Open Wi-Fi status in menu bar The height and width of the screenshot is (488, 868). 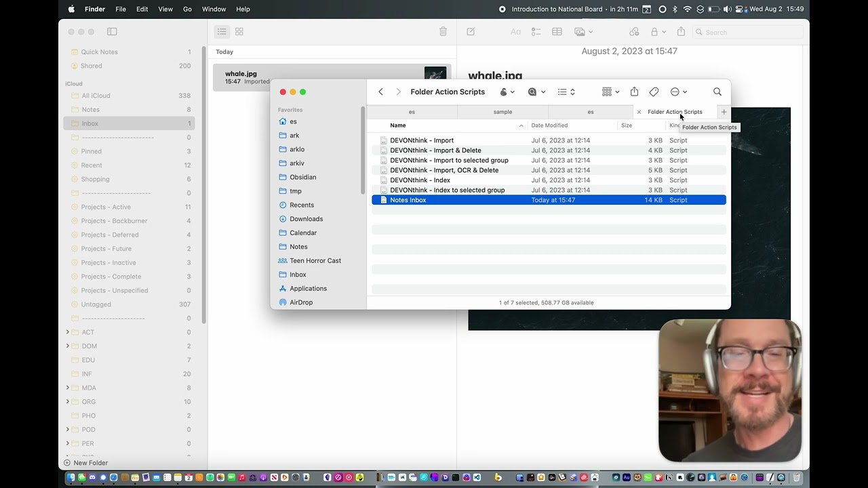[687, 9]
